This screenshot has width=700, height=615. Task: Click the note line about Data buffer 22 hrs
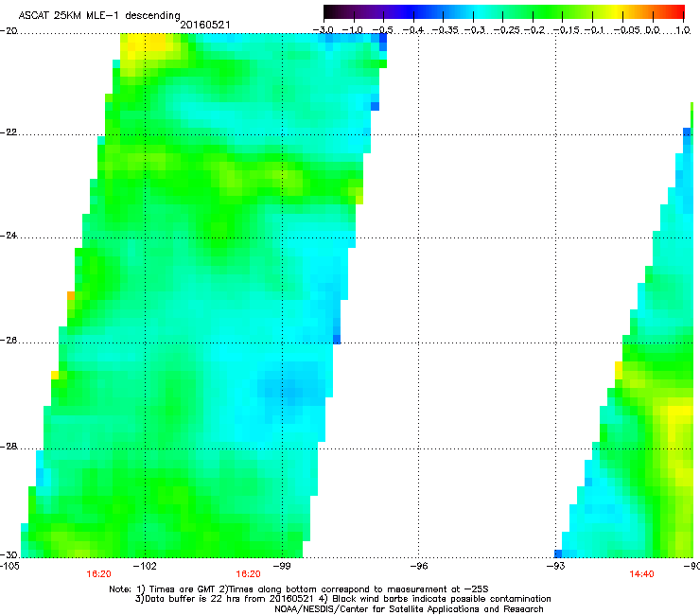click(x=342, y=599)
